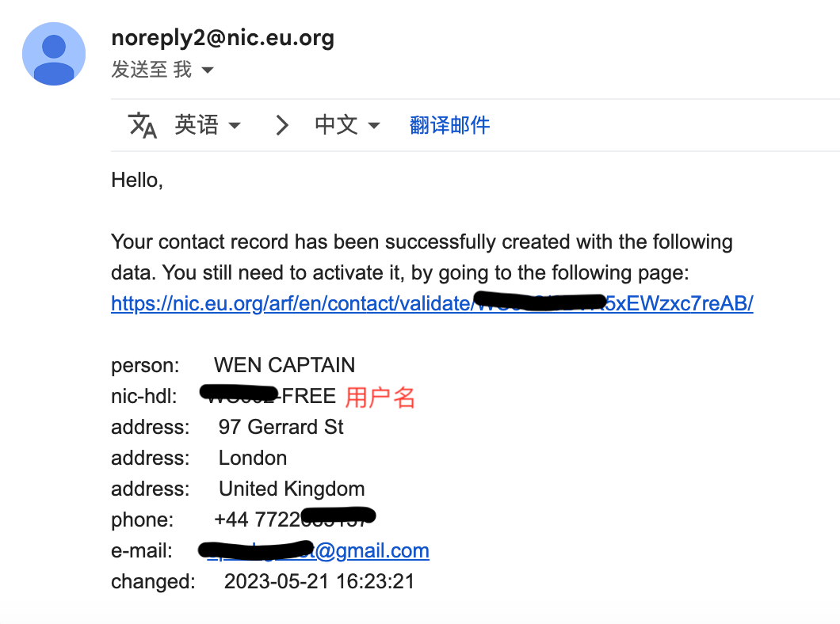Expand recipient details arrow next to 发送至 我
The height and width of the screenshot is (624, 840).
click(x=208, y=70)
